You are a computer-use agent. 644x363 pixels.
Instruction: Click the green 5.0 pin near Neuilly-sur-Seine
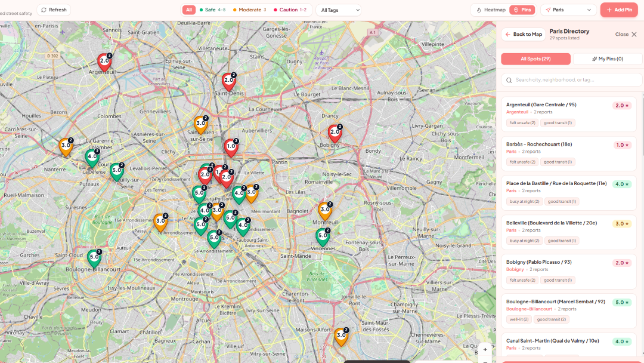[117, 171]
